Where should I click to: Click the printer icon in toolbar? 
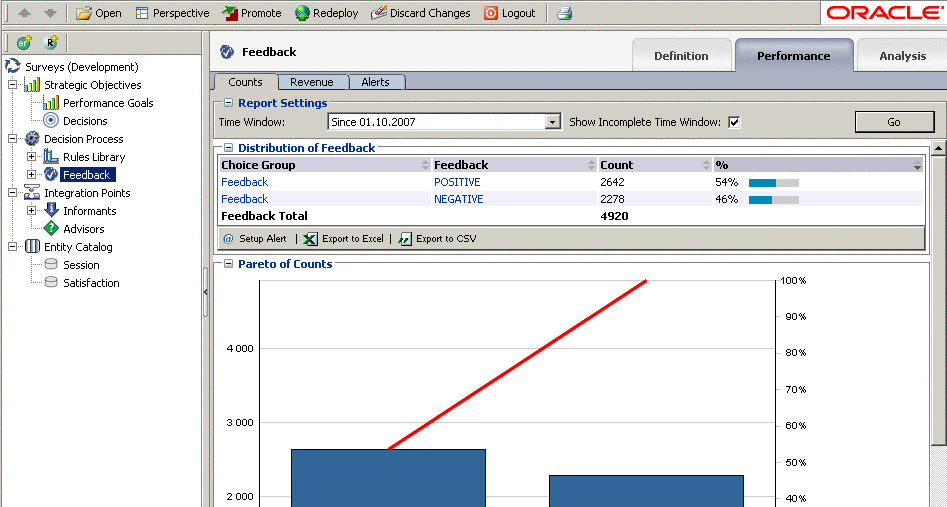(x=564, y=13)
